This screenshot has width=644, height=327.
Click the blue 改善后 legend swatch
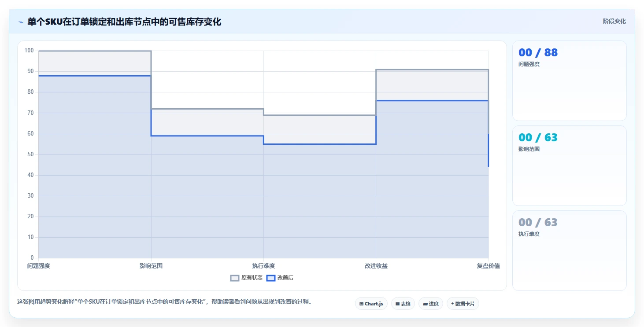[x=271, y=278]
